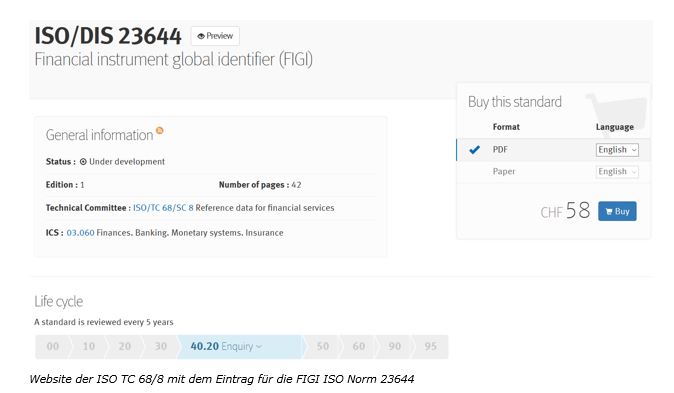Select the Paper format option
Viewport: 674px width, 393px height.
[x=504, y=171]
